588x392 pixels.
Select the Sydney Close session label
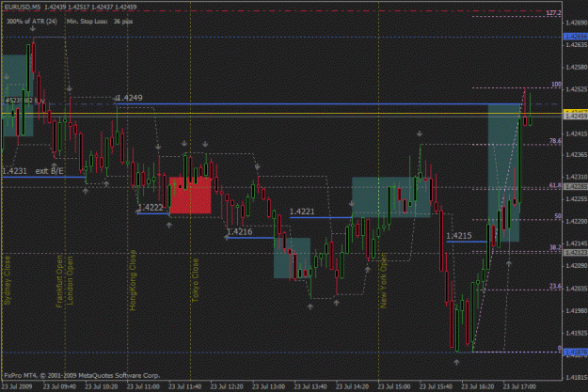pos(8,280)
